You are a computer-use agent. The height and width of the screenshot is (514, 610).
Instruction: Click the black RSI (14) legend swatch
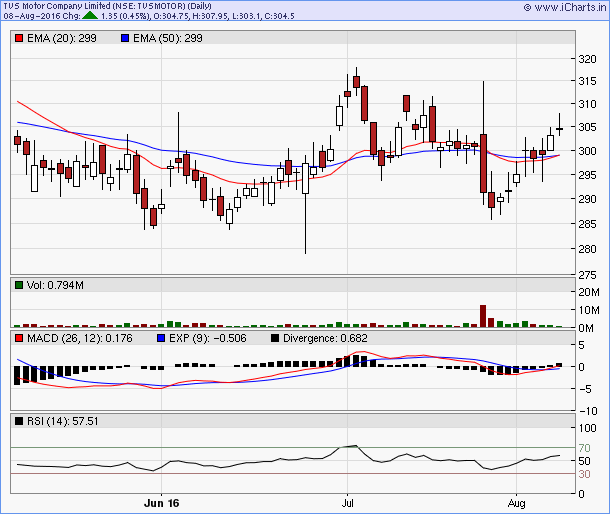[19, 421]
